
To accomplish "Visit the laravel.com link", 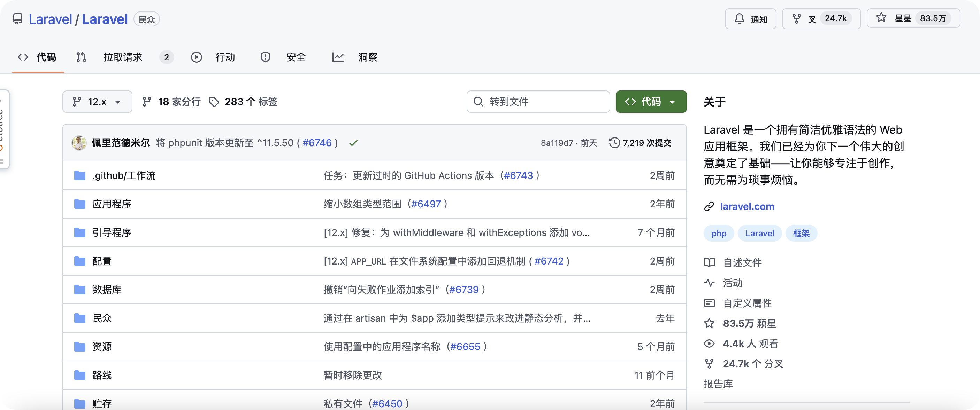I will pyautogui.click(x=747, y=206).
